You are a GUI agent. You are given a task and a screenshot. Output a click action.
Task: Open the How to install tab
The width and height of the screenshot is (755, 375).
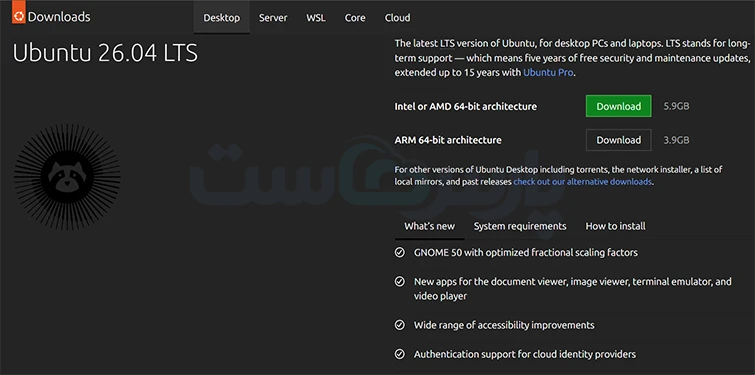click(615, 226)
